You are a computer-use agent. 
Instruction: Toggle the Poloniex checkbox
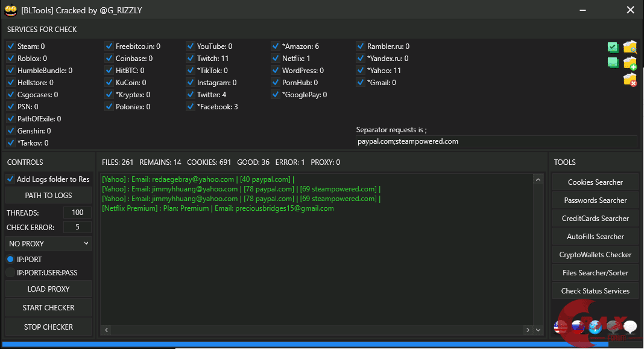coord(109,106)
